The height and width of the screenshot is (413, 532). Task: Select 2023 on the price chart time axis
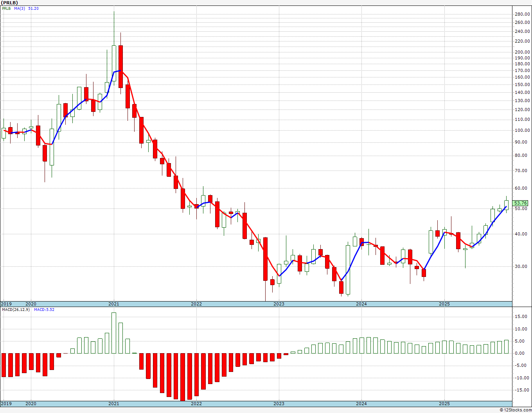coord(279,304)
